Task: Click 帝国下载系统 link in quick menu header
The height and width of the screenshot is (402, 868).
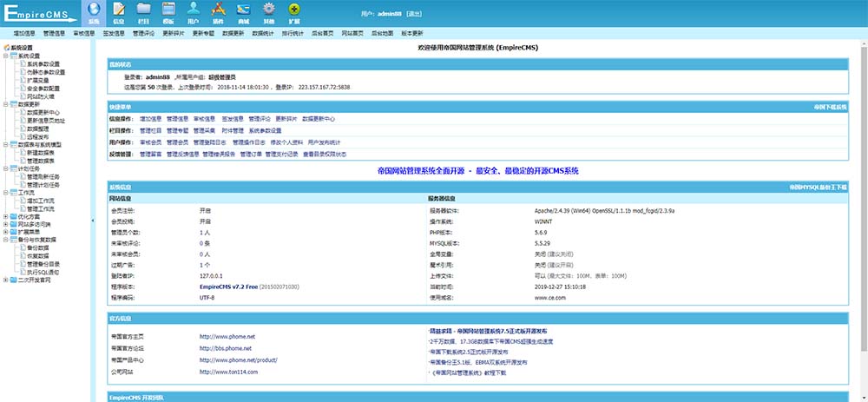Action: coord(830,106)
